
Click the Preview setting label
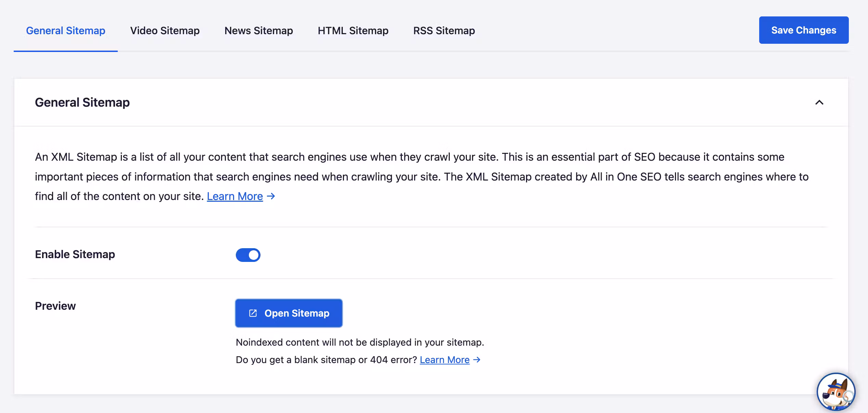[x=55, y=306]
